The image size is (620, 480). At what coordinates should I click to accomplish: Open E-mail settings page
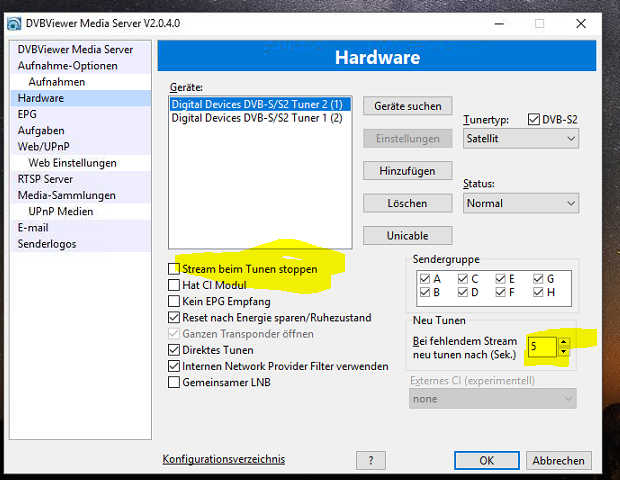[80, 228]
